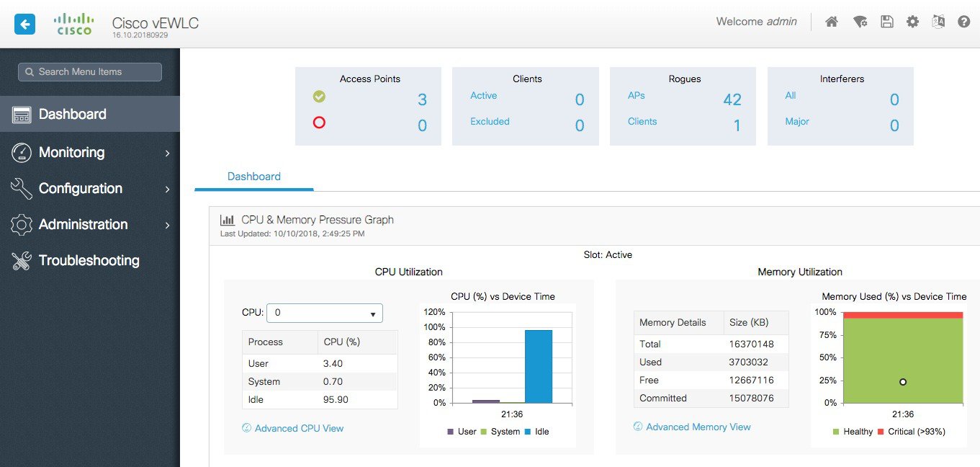Save configuration using the floppy disk icon
Image resolution: width=980 pixels, height=467 pixels.
click(x=886, y=22)
